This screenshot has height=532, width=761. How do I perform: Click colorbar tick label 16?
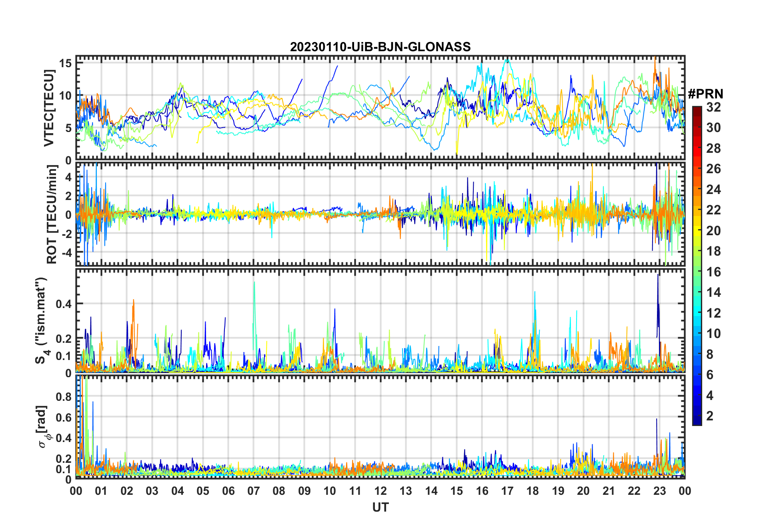(x=713, y=272)
